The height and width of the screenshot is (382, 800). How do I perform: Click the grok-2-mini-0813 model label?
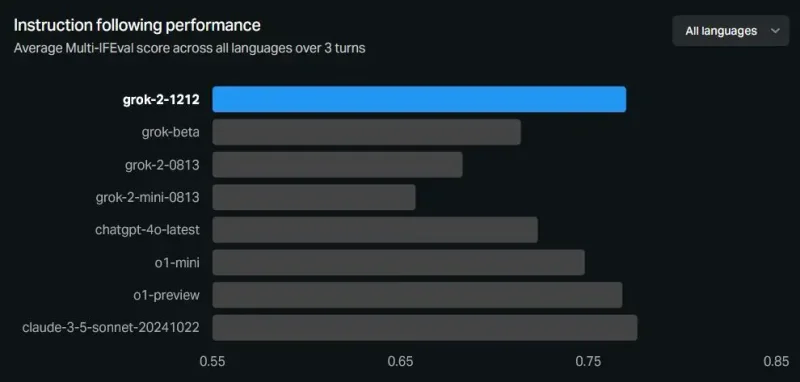(147, 197)
